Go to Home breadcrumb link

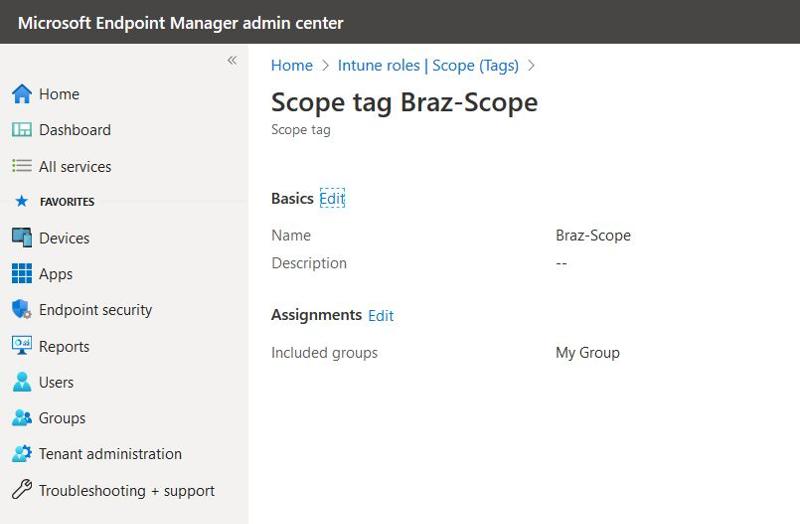292,65
